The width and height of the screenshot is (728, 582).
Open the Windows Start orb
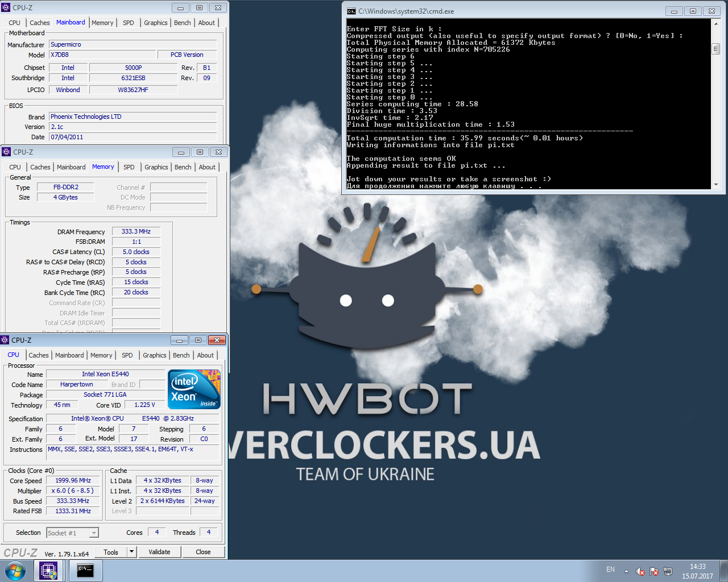click(14, 571)
